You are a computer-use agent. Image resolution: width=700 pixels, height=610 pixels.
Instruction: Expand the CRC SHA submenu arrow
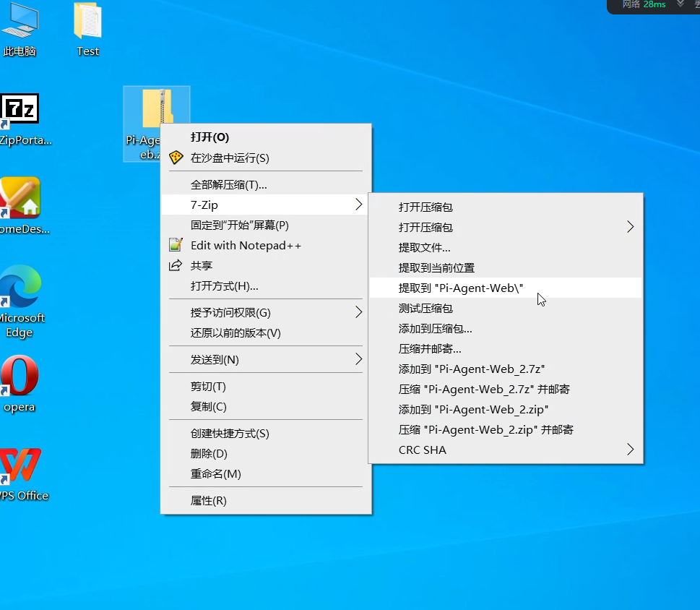tap(630, 450)
